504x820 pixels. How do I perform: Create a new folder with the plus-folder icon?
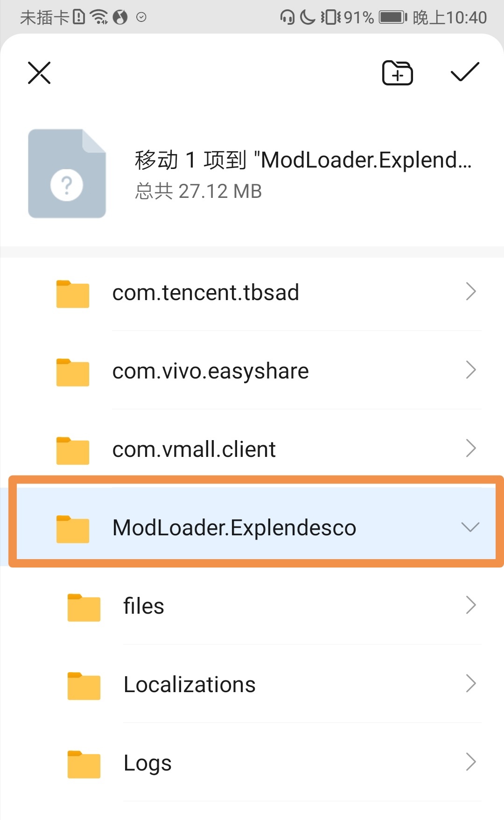coord(397,73)
